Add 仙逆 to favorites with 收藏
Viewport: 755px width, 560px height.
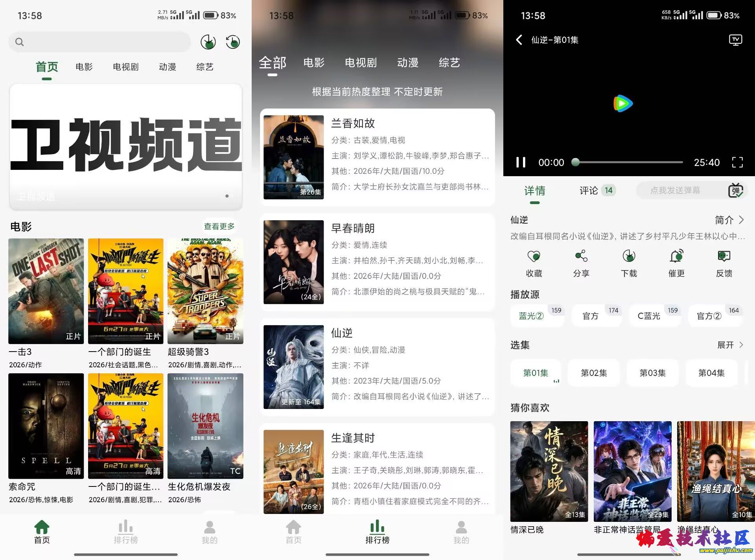(x=534, y=263)
